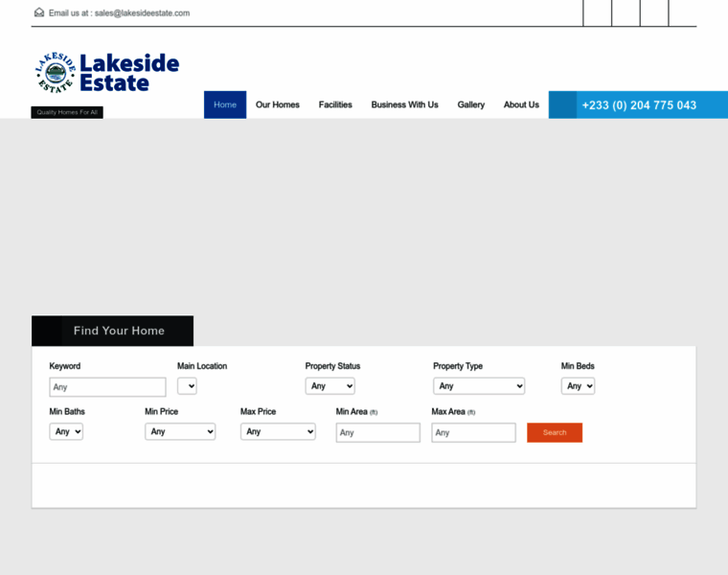This screenshot has height=575, width=728.
Task: Open the Our Homes menu
Action: (277, 104)
